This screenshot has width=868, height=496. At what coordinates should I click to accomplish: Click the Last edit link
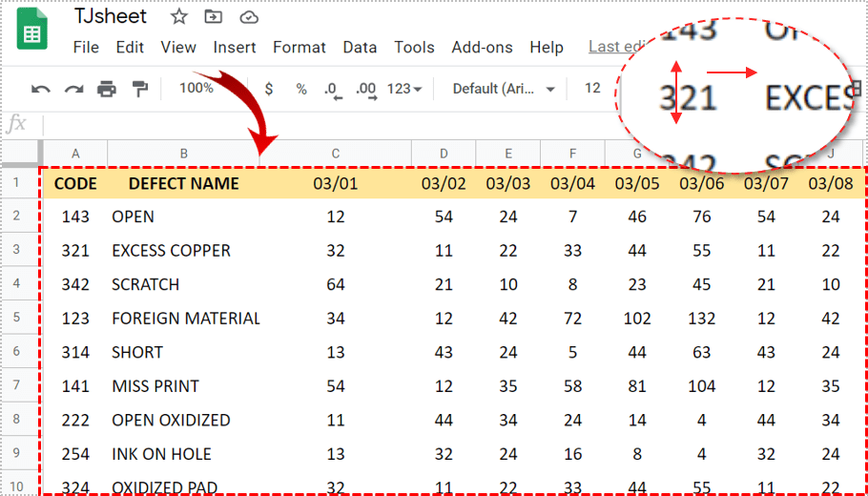point(607,47)
